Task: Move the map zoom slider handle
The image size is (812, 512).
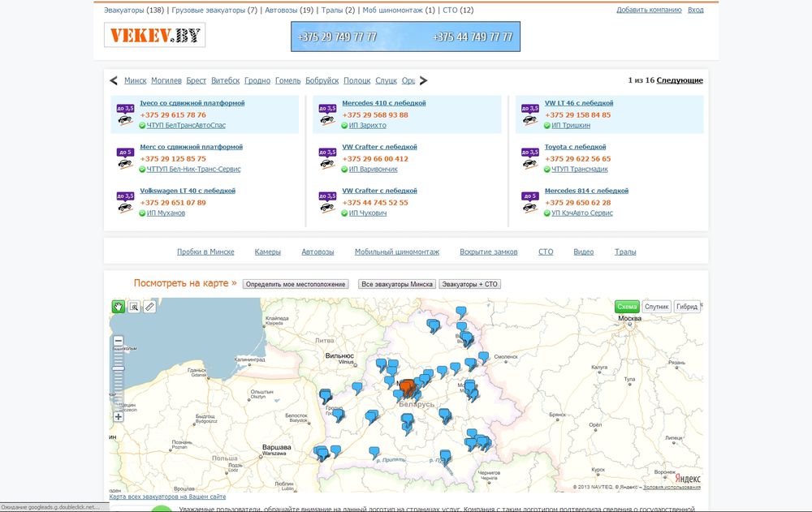Action: pyautogui.click(x=119, y=368)
